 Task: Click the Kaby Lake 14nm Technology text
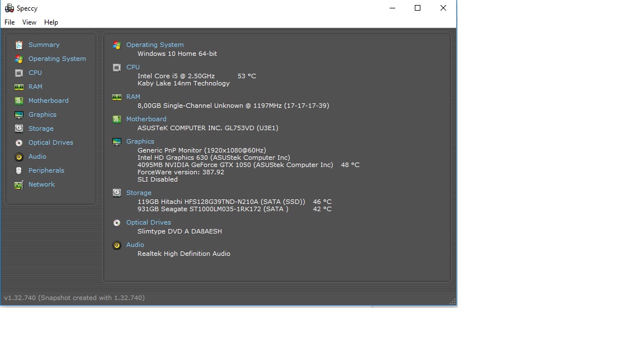point(183,83)
